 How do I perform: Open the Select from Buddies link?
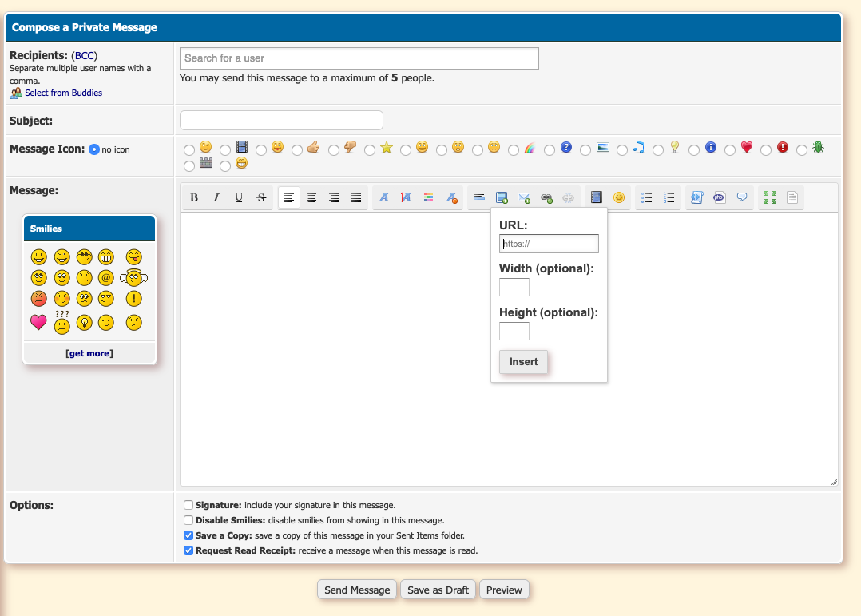(63, 93)
